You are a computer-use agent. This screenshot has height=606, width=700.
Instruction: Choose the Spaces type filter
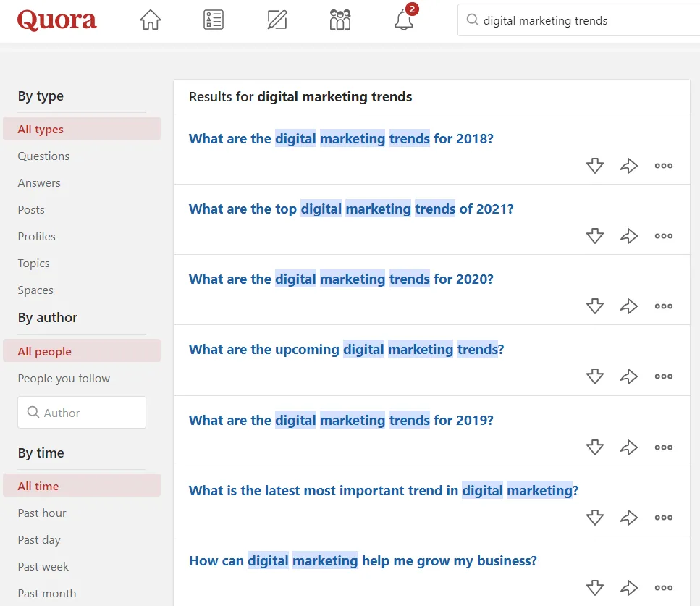coord(35,290)
